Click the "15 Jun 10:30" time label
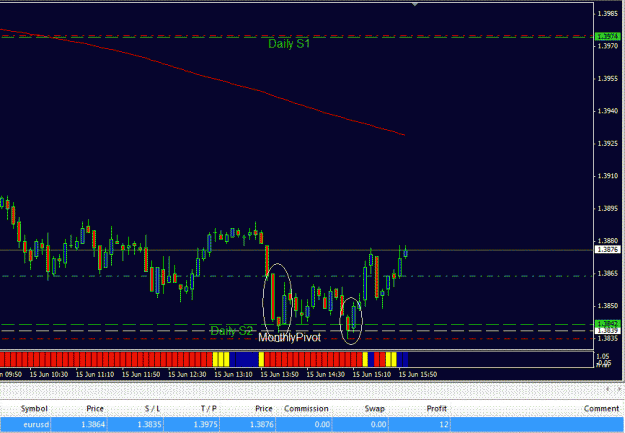 (49, 374)
